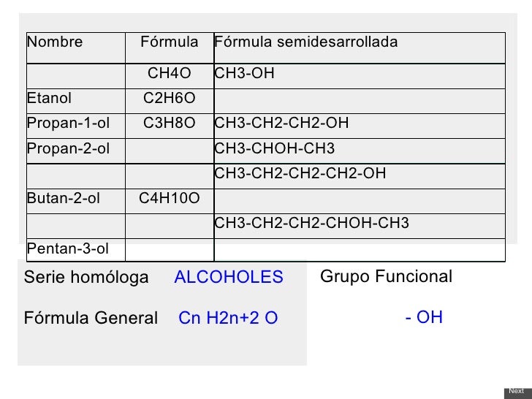The image size is (532, 399).
Task: Click the blue - OH functional group
Action: pos(424,317)
